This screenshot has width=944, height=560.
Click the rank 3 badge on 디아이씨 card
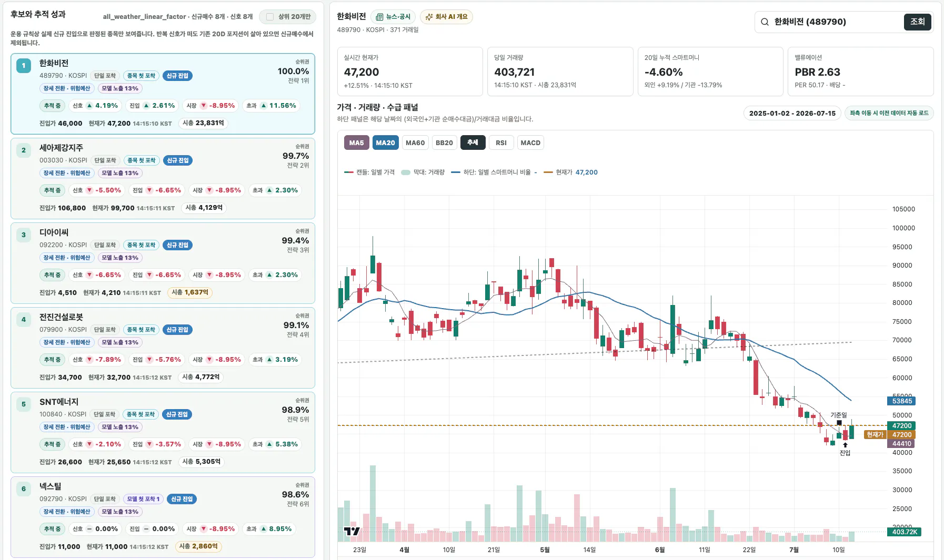(24, 235)
